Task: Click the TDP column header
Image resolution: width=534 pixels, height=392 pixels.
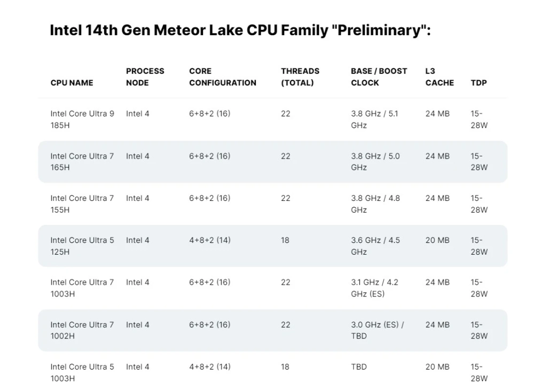Action: [478, 83]
